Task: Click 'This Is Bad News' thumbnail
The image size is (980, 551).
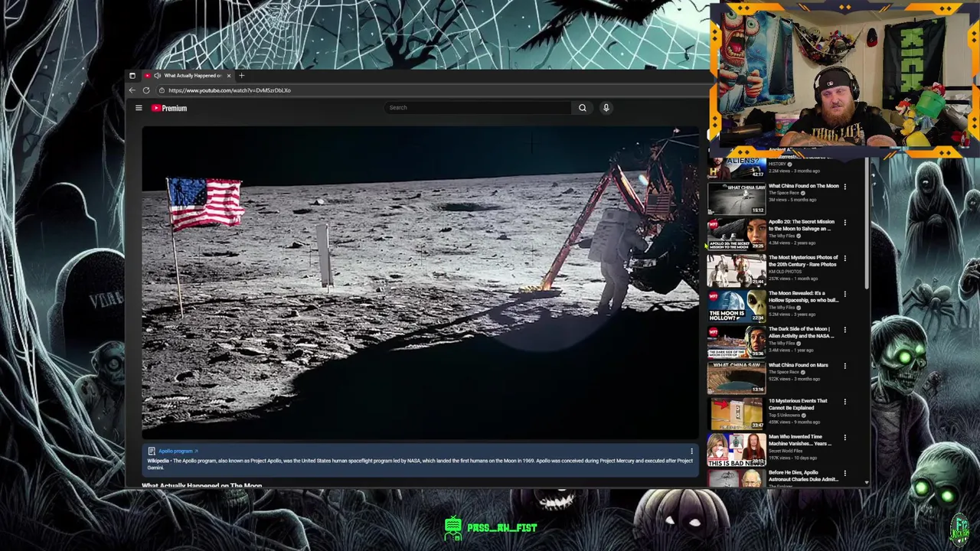Action: tap(737, 450)
